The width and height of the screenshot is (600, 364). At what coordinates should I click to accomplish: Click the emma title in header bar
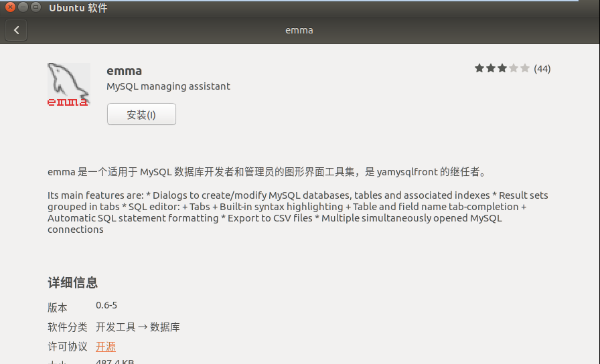pos(299,30)
